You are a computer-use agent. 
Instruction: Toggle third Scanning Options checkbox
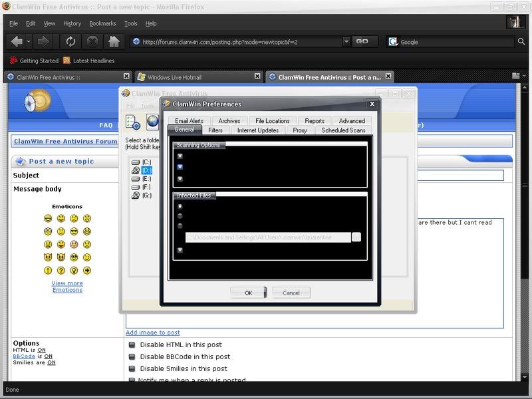pyautogui.click(x=180, y=179)
